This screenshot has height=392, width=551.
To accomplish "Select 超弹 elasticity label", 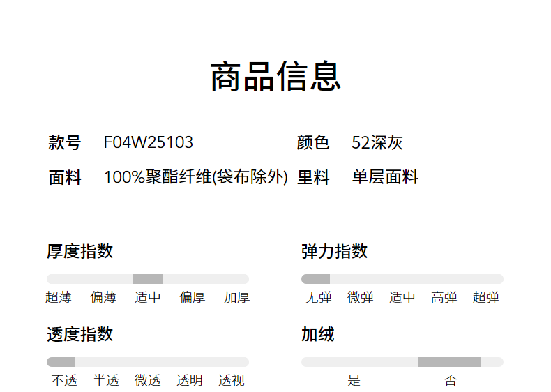I will point(486,297).
